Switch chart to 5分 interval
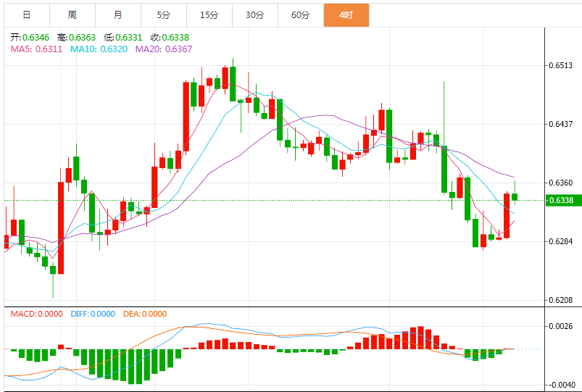 pos(164,14)
